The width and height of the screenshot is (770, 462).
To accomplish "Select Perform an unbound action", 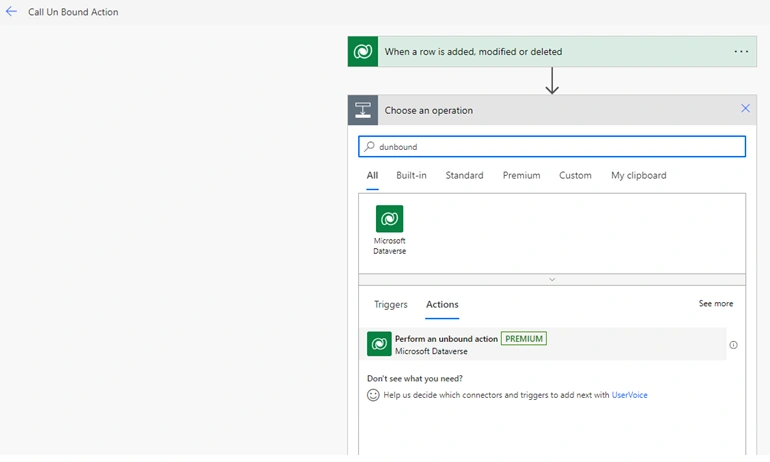I will click(542, 344).
